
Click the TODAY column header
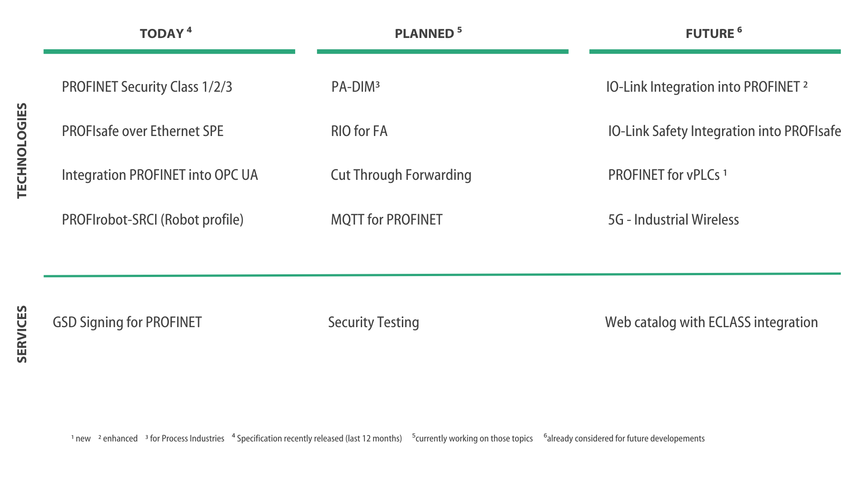point(165,33)
